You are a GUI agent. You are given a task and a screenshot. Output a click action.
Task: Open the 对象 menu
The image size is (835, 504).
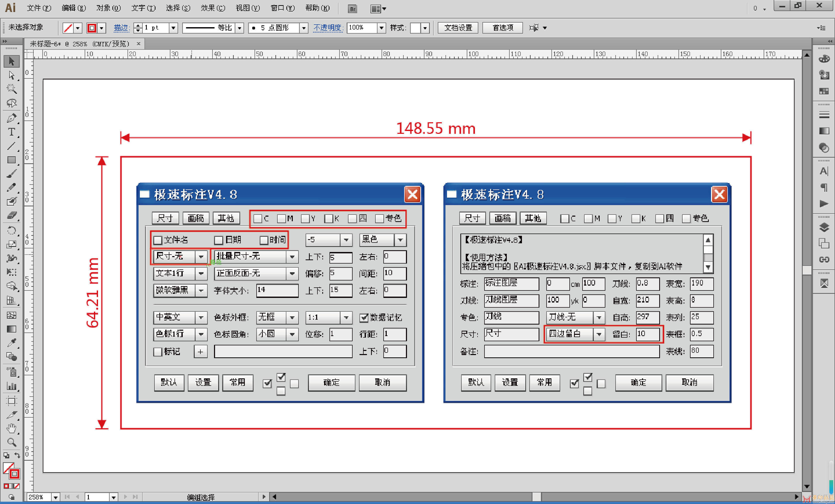coord(109,8)
